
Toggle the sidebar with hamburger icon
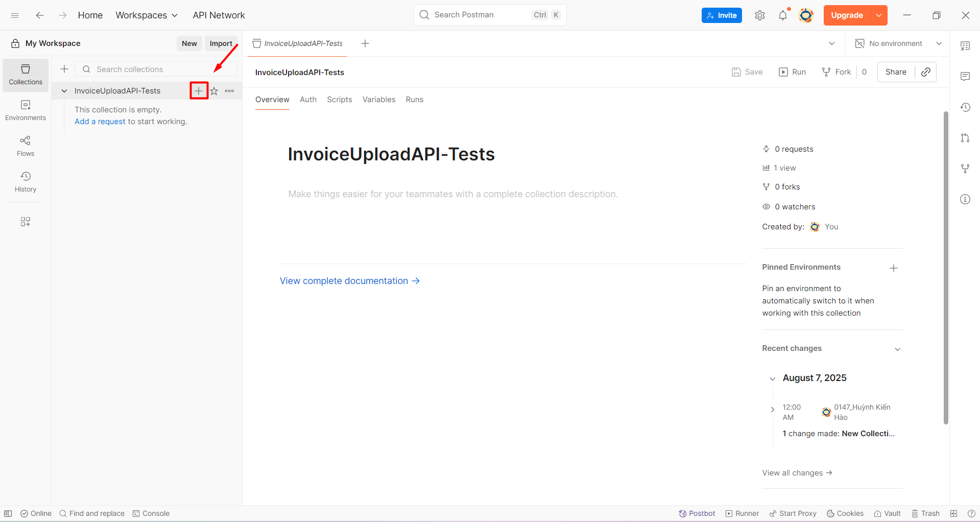tap(15, 15)
